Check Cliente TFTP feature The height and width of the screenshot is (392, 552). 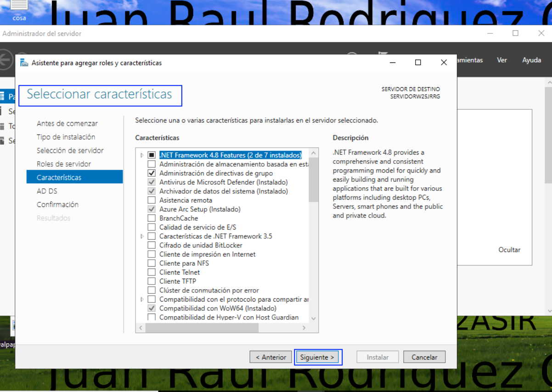click(x=152, y=281)
